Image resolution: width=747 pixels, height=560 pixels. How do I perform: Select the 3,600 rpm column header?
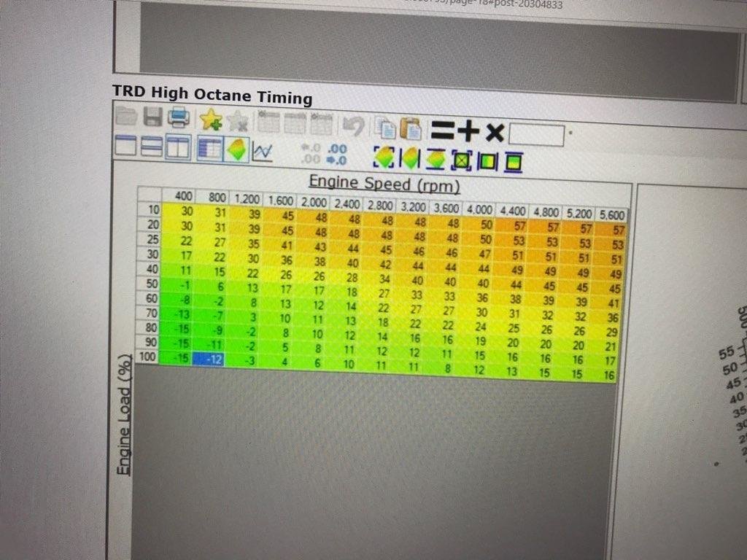(446, 208)
